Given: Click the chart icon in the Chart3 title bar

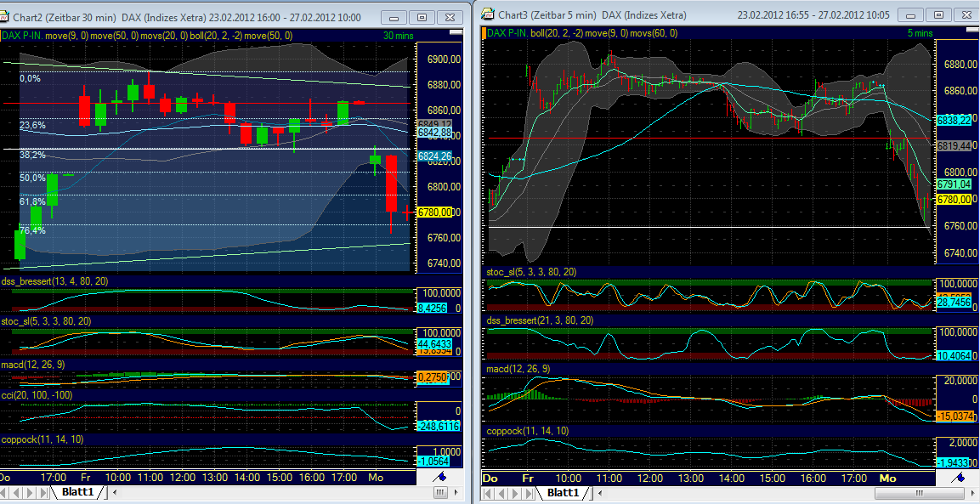Looking at the screenshot, I should coord(486,14).
